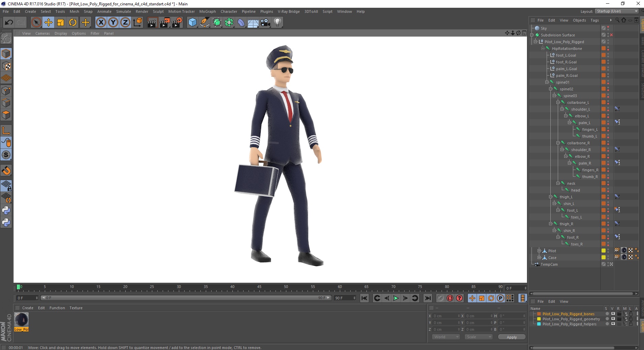The image size is (644, 350).
Task: Click yellow layer color swatch of Pilot
Action: 604,251
